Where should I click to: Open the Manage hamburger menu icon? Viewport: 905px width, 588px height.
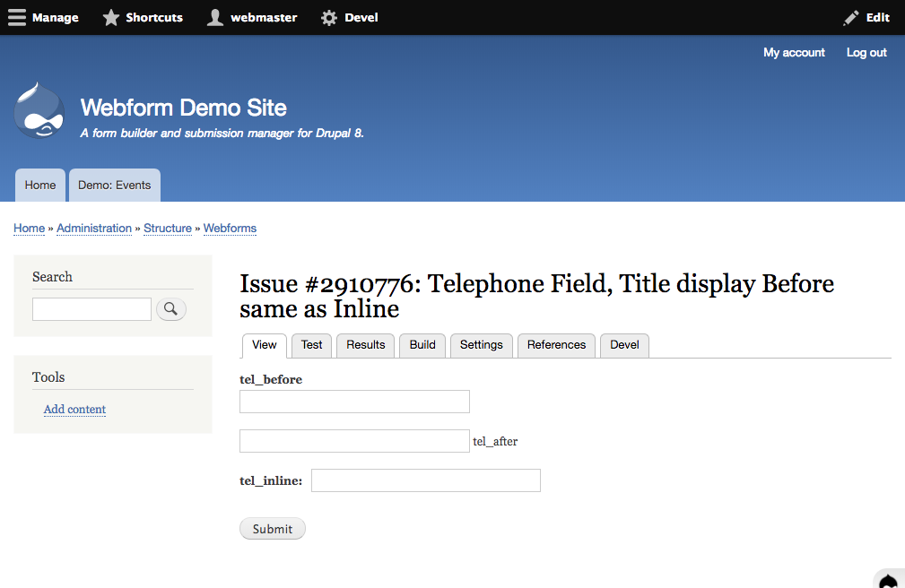(x=17, y=18)
